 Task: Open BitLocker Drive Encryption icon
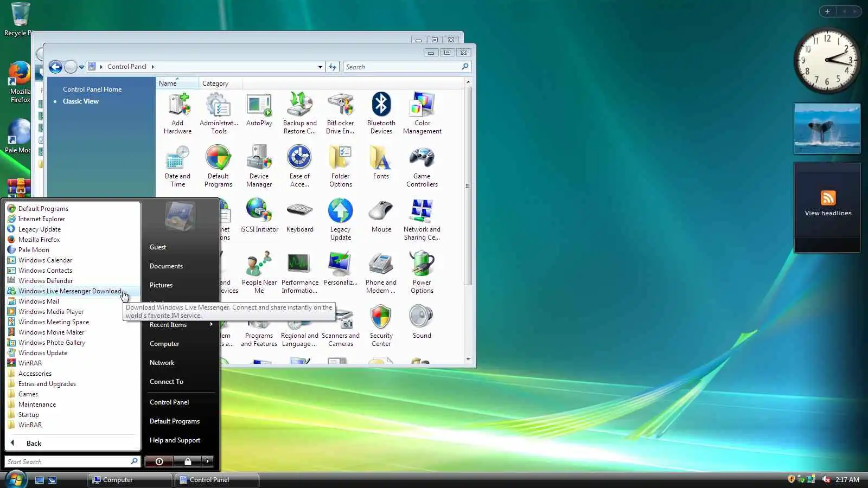341,113
